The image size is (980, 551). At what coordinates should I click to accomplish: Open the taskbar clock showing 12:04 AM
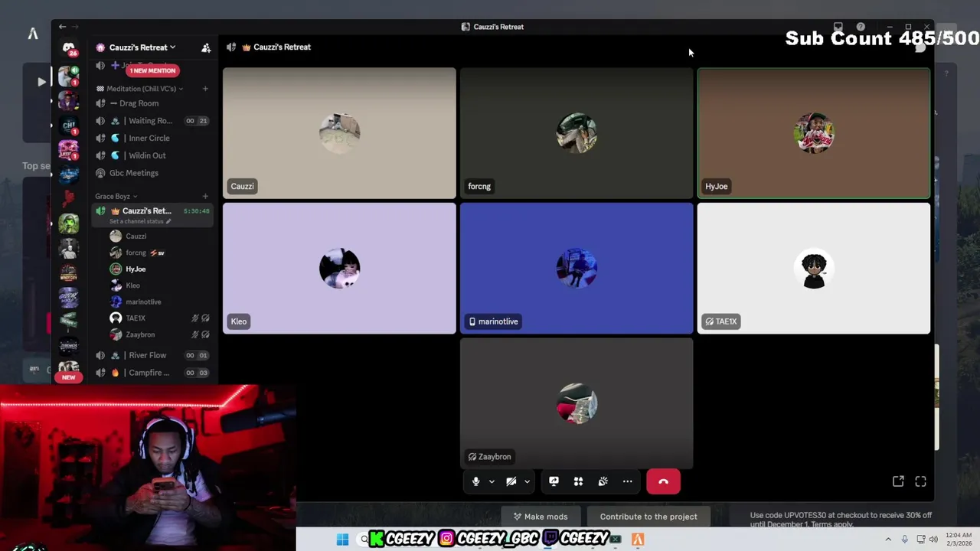[959, 540]
